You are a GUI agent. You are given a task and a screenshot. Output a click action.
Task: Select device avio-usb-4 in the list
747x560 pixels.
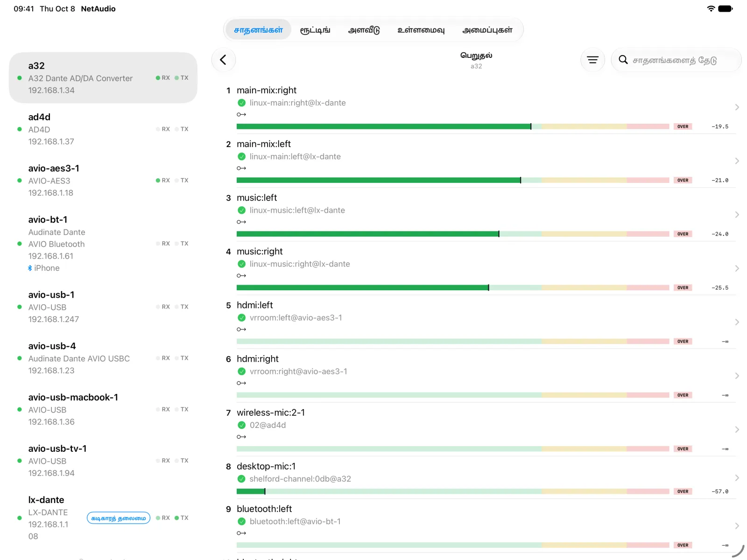coord(103,358)
